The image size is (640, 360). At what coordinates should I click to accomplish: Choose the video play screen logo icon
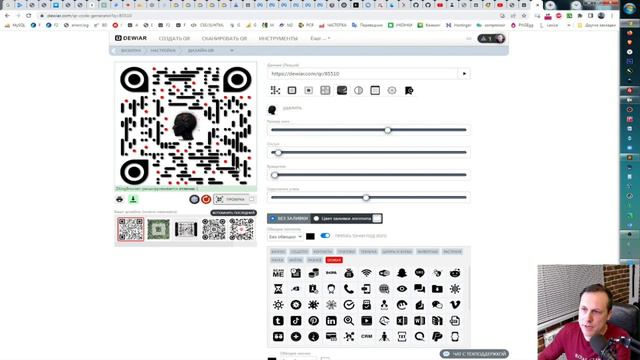click(x=367, y=321)
